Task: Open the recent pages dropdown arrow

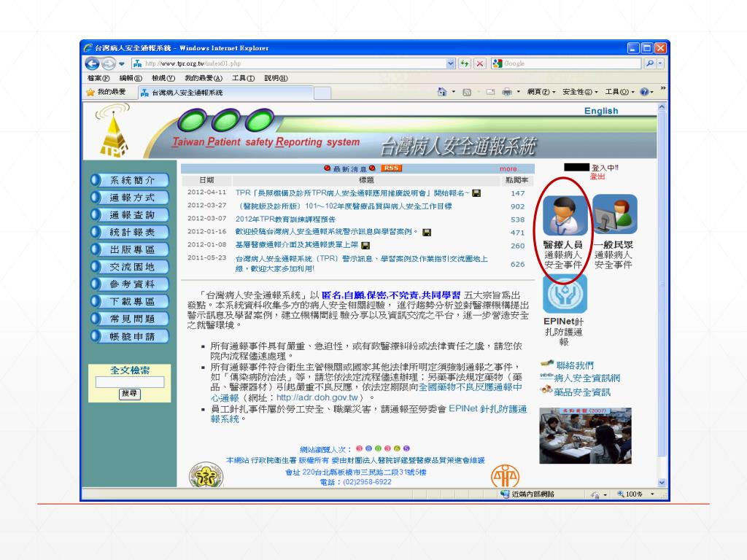Action: [x=122, y=64]
